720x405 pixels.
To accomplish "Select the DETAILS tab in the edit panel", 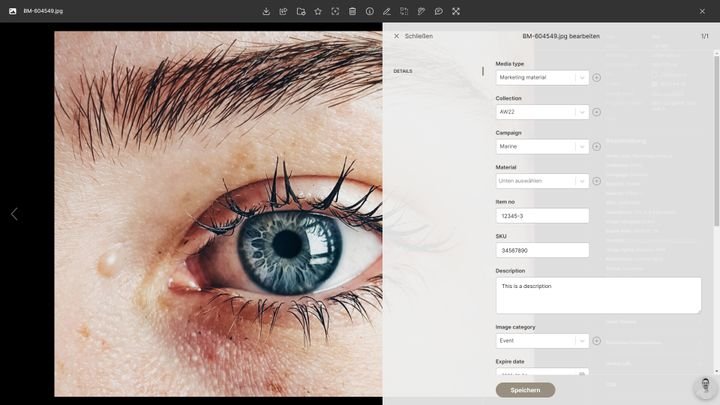I will click(403, 71).
